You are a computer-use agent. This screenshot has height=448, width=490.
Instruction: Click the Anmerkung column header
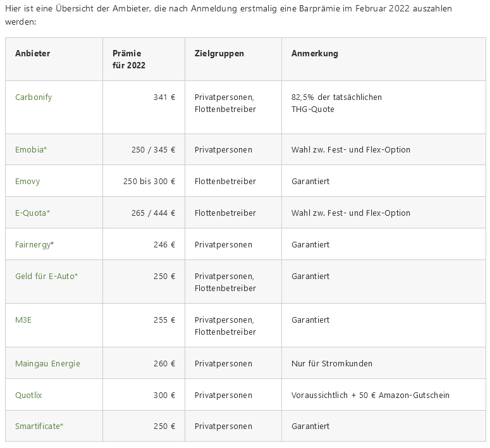[314, 54]
